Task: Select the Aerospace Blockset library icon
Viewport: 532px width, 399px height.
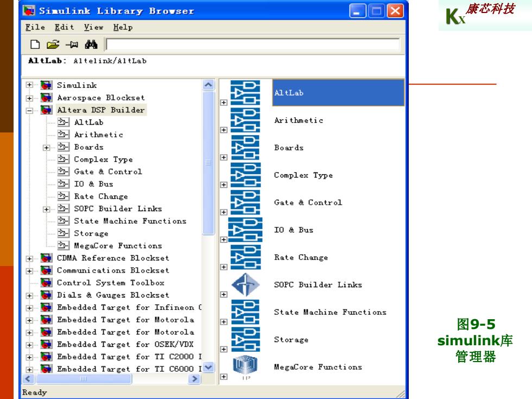Action: click(46, 97)
